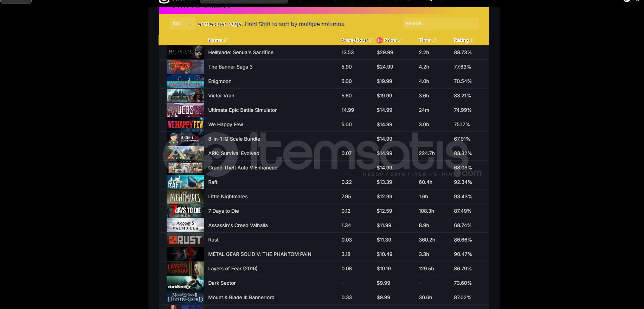Open the Little Nightmares thumbnail
644x309 pixels.
tap(185, 197)
